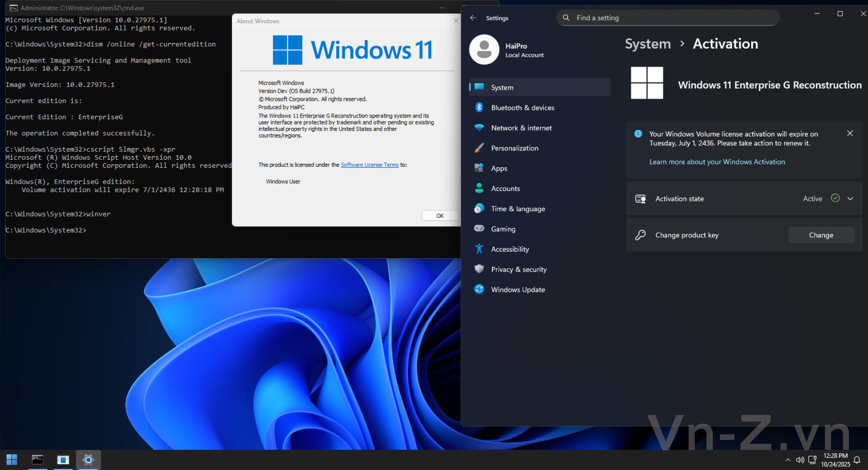The image size is (868, 470).
Task: Open Learn more about Windows Activation link
Action: [717, 162]
